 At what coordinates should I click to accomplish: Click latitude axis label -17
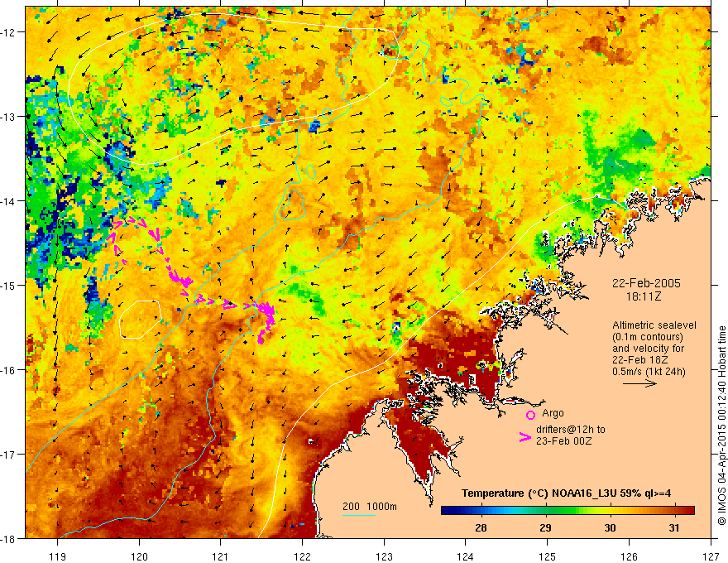(8, 454)
